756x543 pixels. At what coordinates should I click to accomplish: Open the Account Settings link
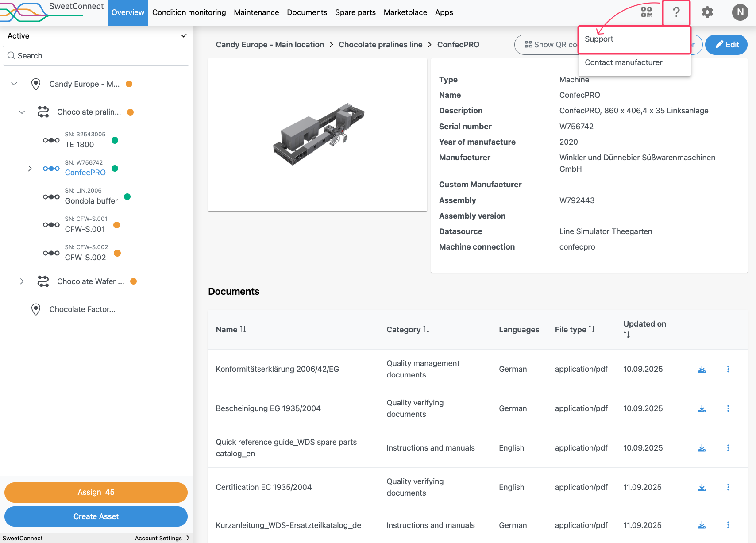[x=158, y=538]
